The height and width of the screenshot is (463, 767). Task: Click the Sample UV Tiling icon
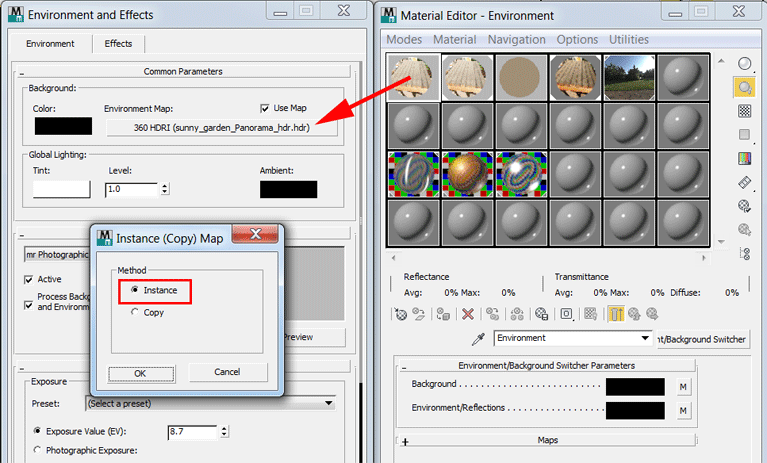pyautogui.click(x=744, y=134)
